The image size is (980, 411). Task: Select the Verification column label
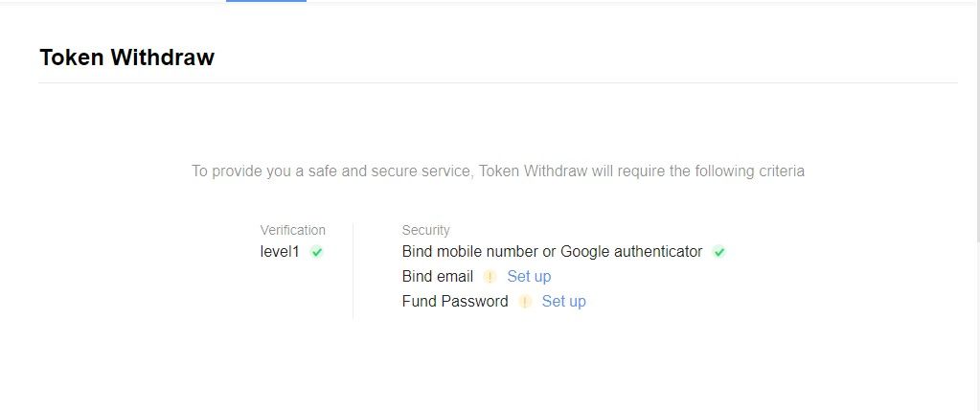(x=292, y=230)
